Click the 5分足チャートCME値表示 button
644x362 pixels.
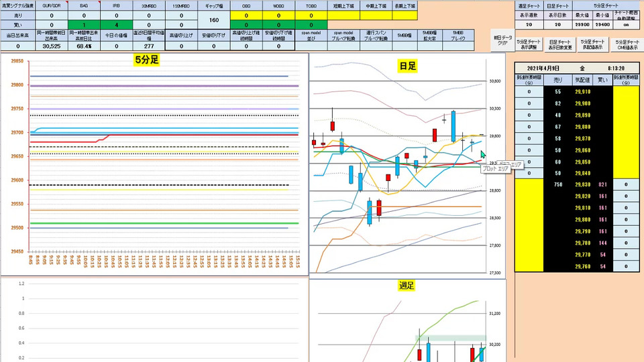(627, 44)
